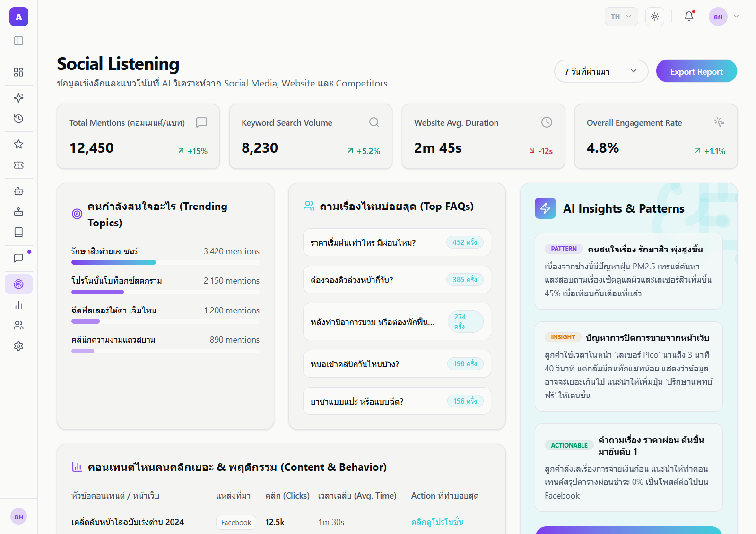The width and height of the screenshot is (756, 534).
Task: Click the โปรโมชั่นโบท็อกซ์ลดกราม progress bar
Action: pyautogui.click(x=165, y=292)
